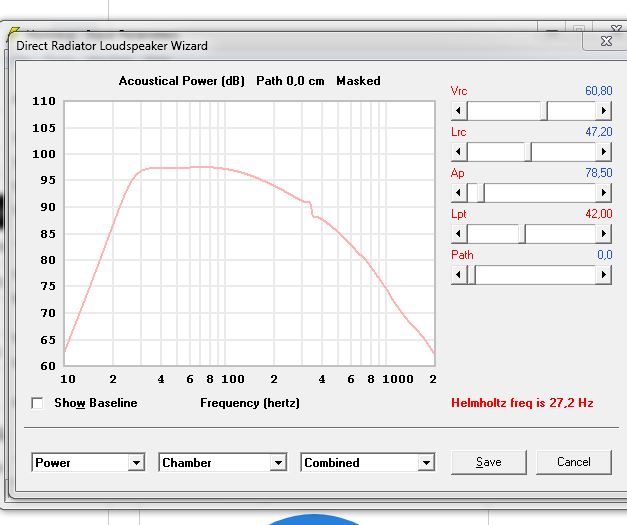The image size is (627, 525).
Task: Click the Vrc value 60,80
Action: coord(599,91)
